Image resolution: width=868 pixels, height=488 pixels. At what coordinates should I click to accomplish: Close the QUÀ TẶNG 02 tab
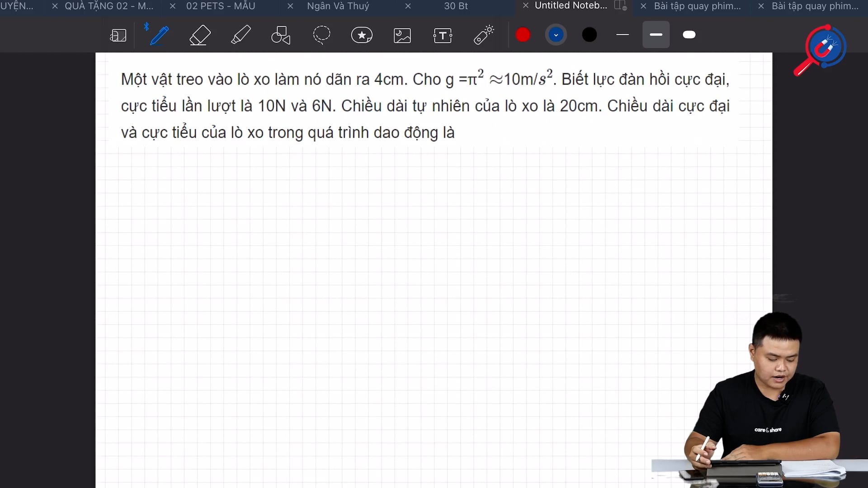(x=55, y=6)
